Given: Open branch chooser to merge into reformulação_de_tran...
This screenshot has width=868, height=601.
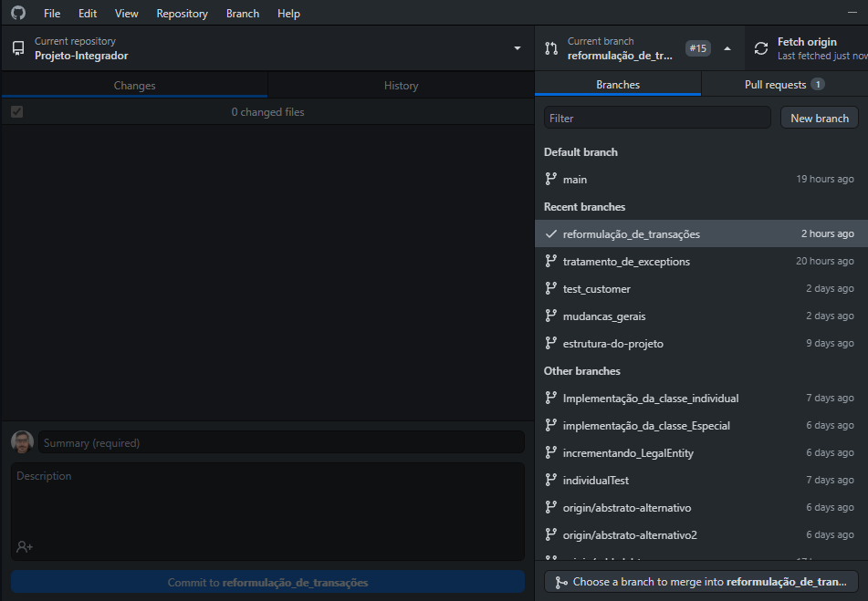Looking at the screenshot, I should [x=700, y=581].
